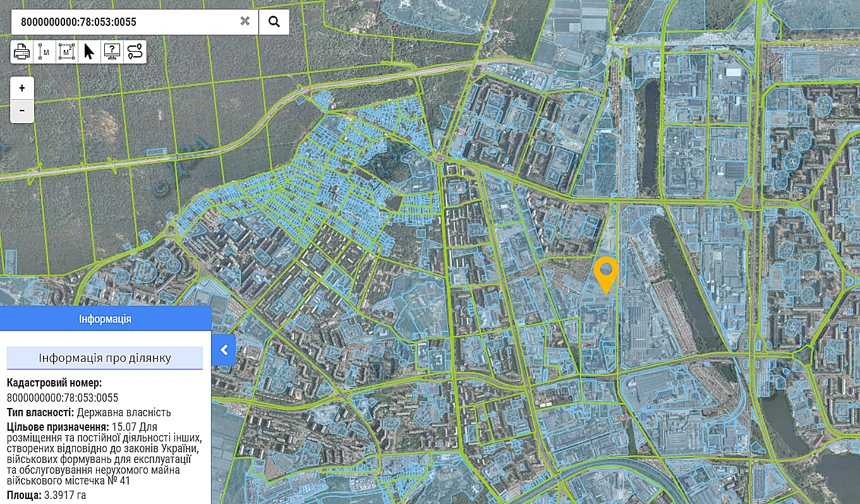Zoom in on the map
This screenshot has height=504, width=860.
tap(22, 88)
